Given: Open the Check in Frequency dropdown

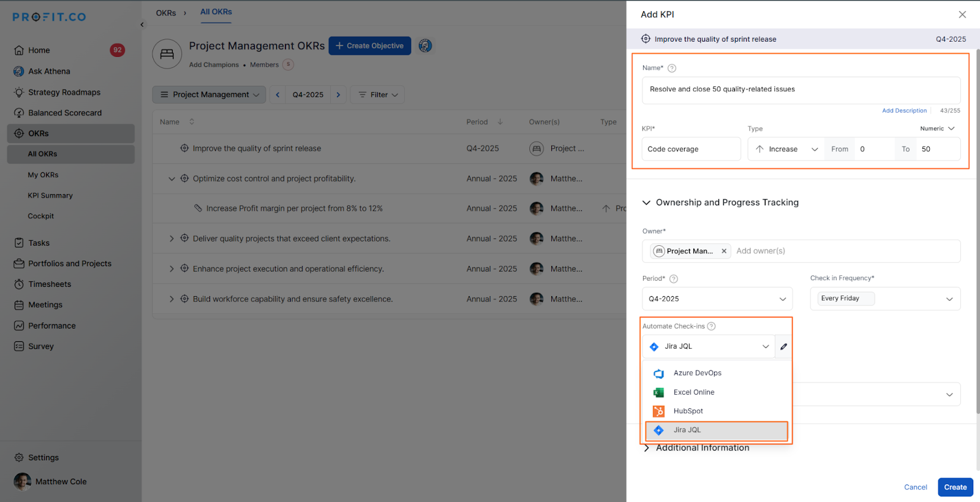Looking at the screenshot, I should pyautogui.click(x=885, y=299).
